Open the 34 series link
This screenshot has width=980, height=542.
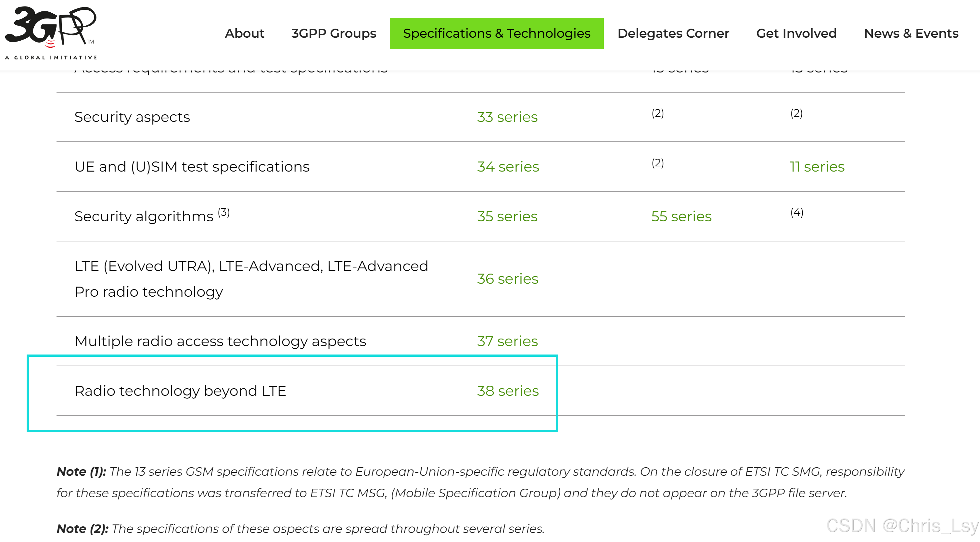(x=508, y=167)
